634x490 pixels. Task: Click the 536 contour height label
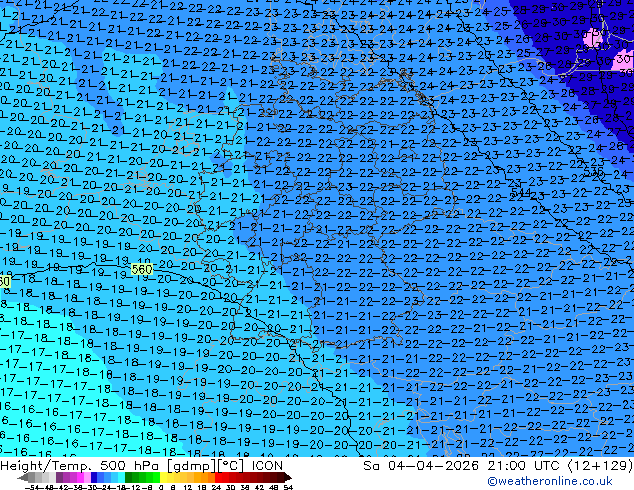coord(594,173)
